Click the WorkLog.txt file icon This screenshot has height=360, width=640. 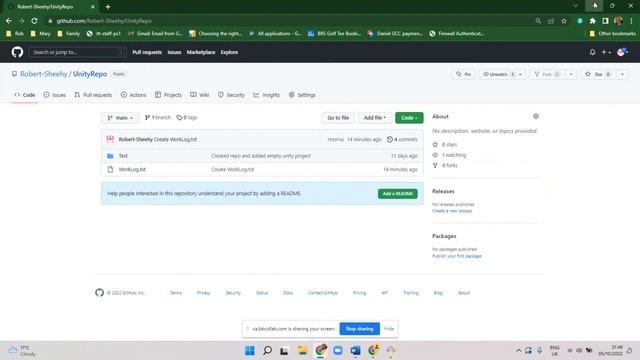(x=110, y=169)
